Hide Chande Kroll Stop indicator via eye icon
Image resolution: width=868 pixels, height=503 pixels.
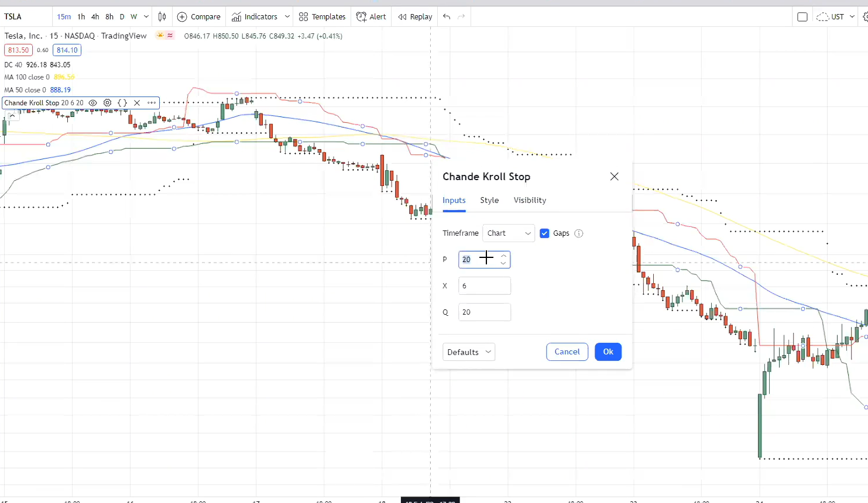92,103
